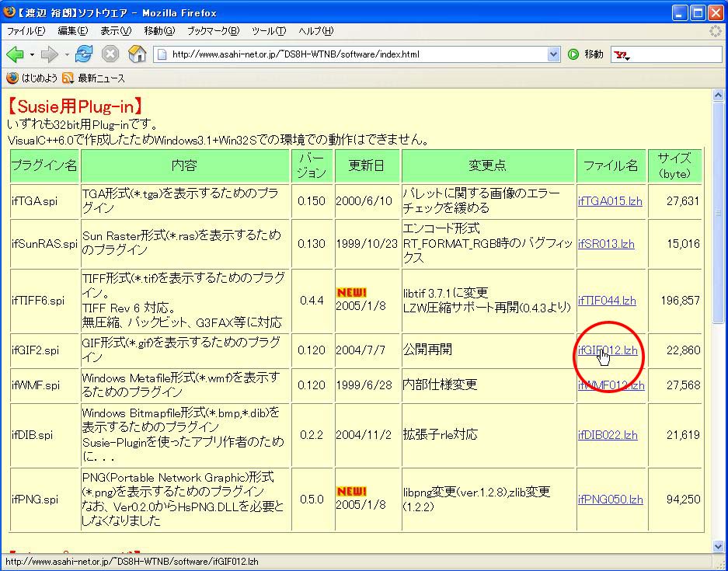Download the ifSR013.lzh file
Screen dimensions: 728x571
pos(606,244)
